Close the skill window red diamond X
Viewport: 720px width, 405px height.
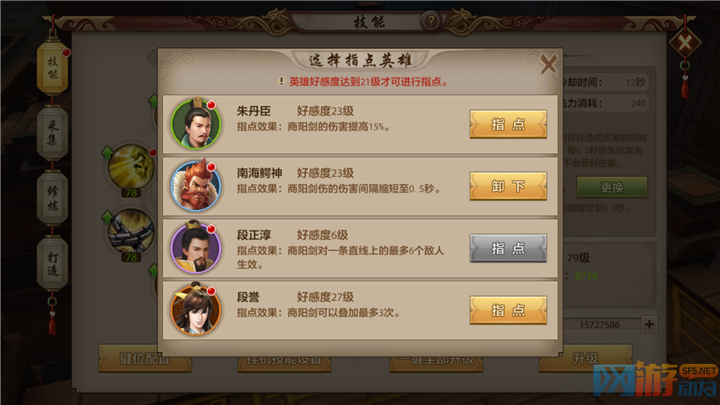coord(685,44)
